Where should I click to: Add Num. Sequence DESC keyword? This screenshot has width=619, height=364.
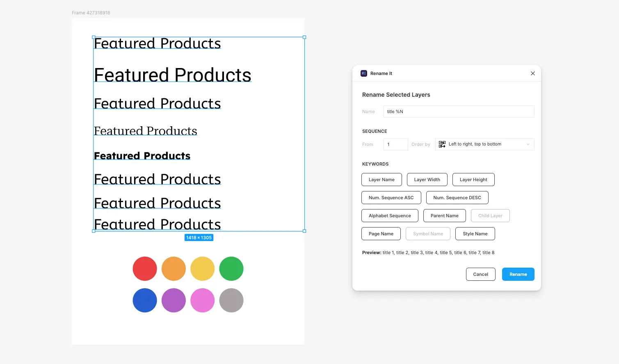[457, 198]
